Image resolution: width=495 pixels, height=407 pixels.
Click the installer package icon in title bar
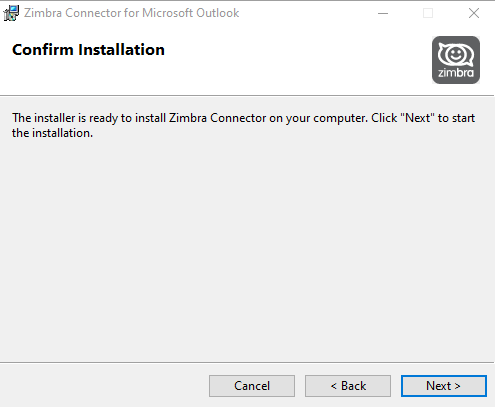[11, 13]
